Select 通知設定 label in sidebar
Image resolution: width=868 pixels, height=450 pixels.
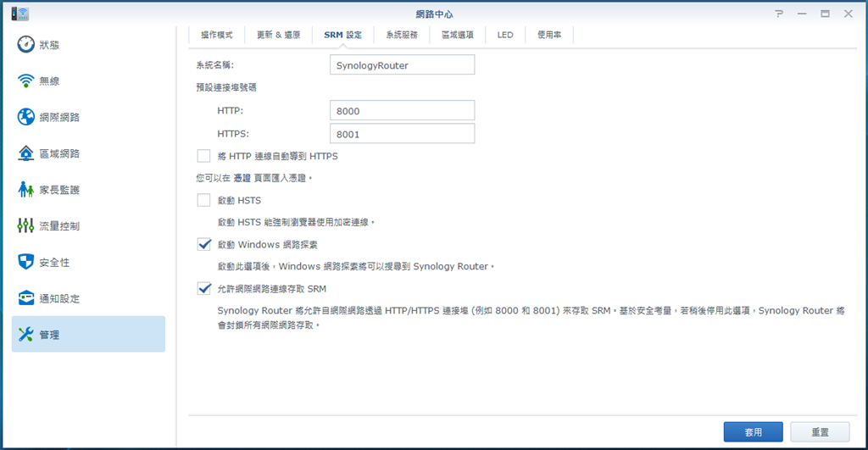point(59,299)
